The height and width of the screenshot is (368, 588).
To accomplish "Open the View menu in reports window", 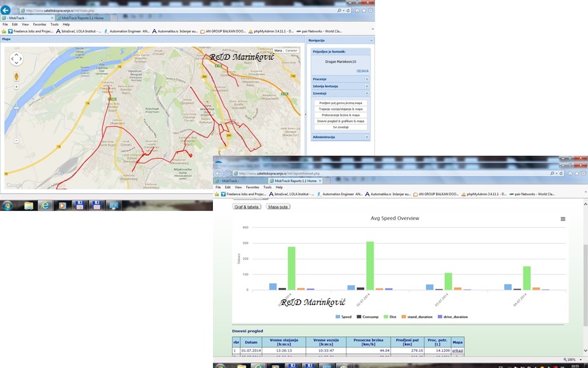I will point(238,187).
